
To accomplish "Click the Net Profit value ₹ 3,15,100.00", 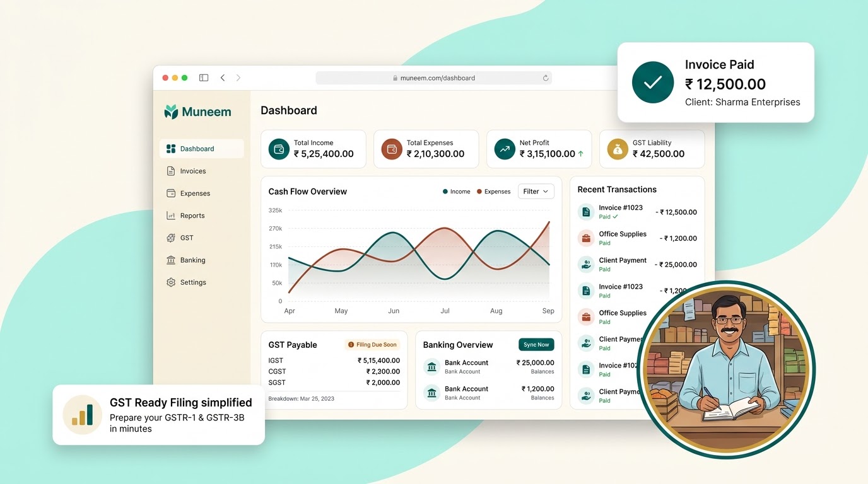I will pos(548,154).
